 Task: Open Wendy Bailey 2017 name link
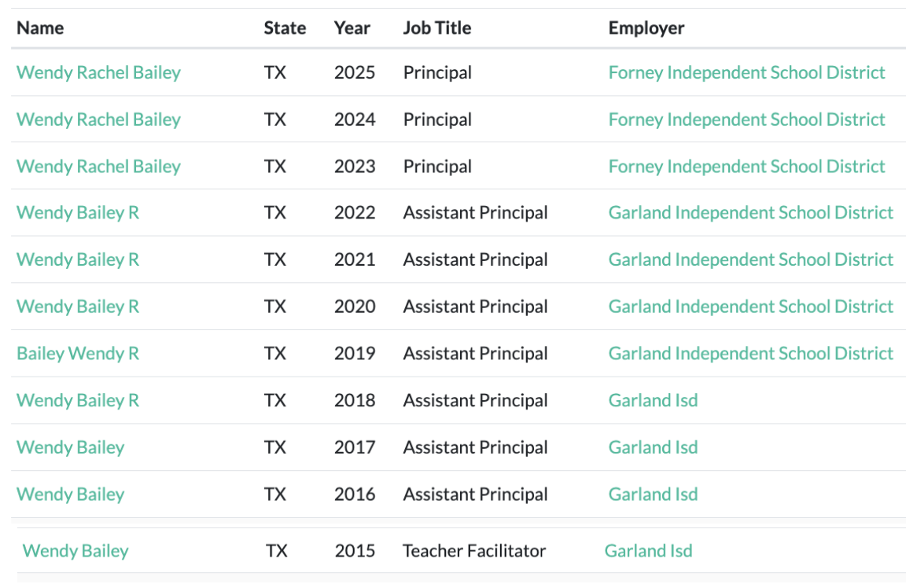coord(71,447)
